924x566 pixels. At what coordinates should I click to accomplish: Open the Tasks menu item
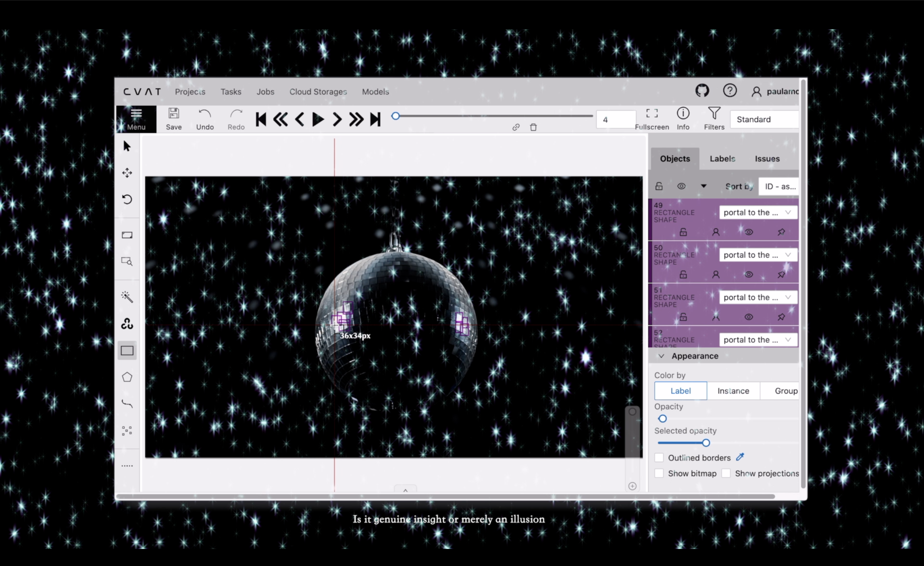point(231,92)
